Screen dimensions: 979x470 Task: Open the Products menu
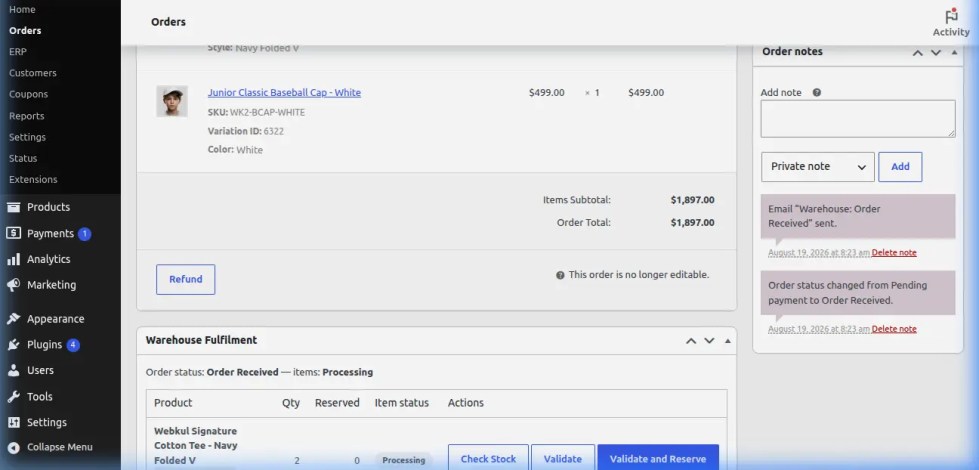48,207
